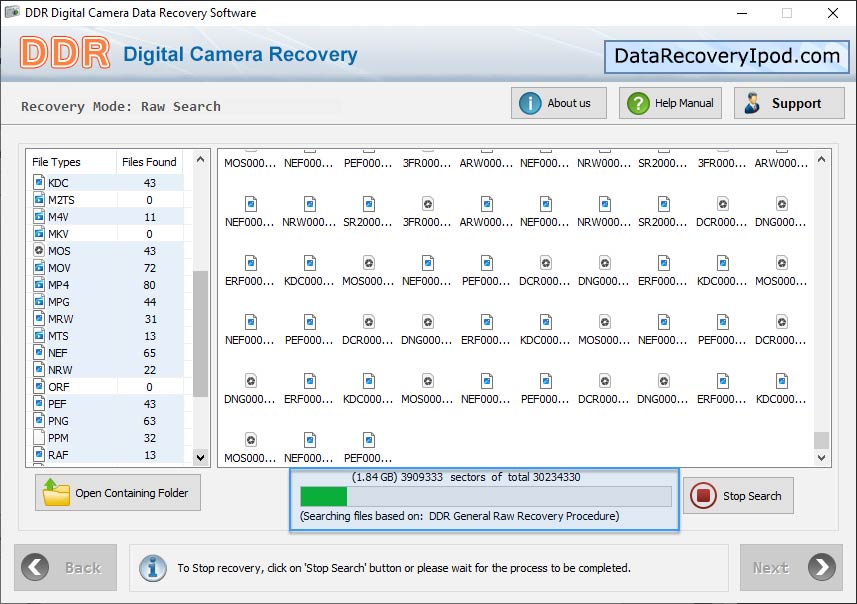Image resolution: width=857 pixels, height=604 pixels.
Task: Click the recovered files grid scrollbar thumb
Action: tap(821, 441)
